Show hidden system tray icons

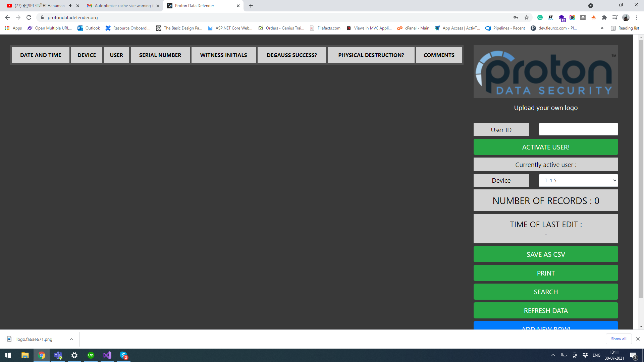coord(553,355)
